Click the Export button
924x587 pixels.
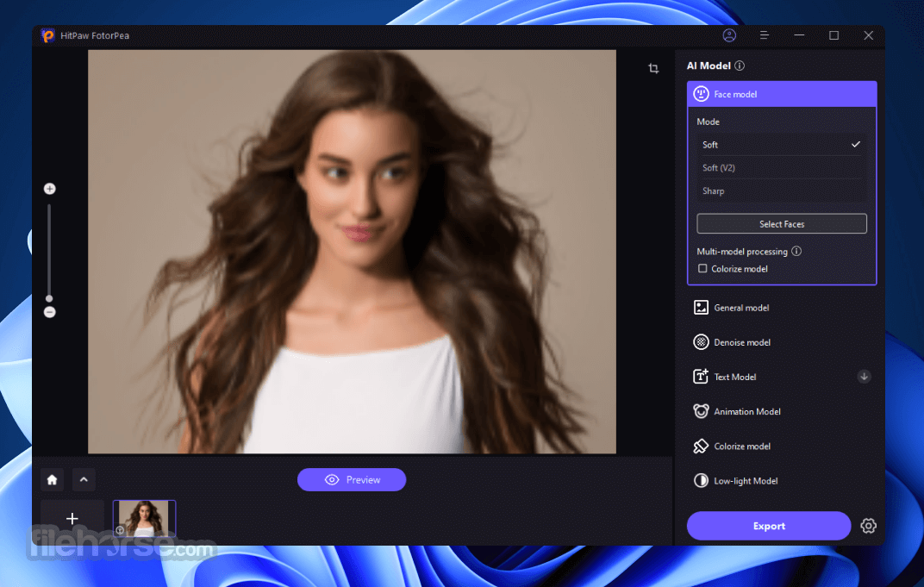[x=769, y=526]
